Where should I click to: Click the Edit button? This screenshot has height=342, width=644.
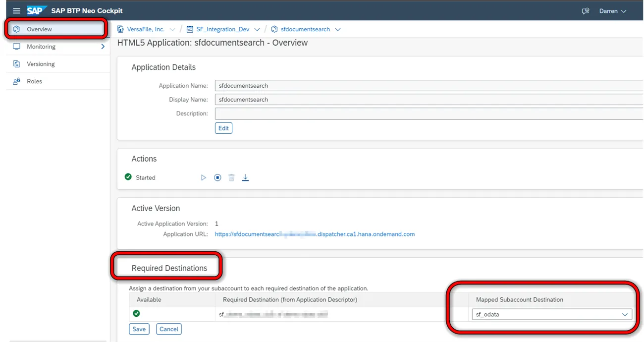tap(223, 128)
